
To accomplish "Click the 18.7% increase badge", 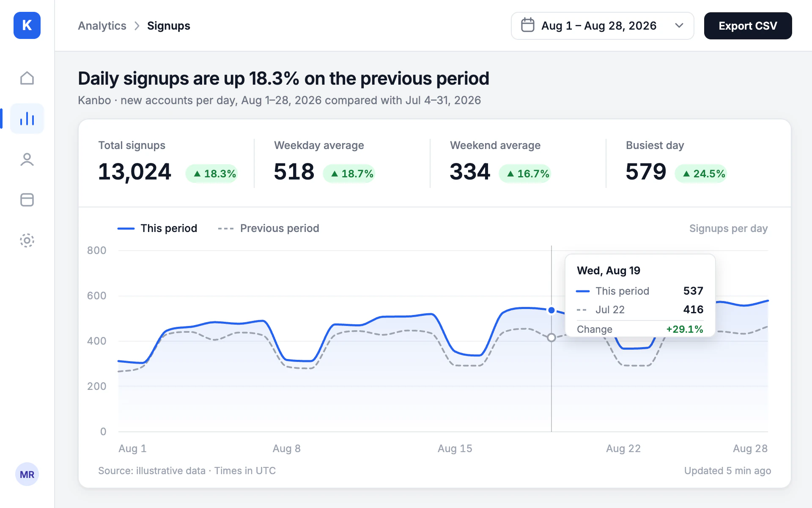I will tap(349, 174).
